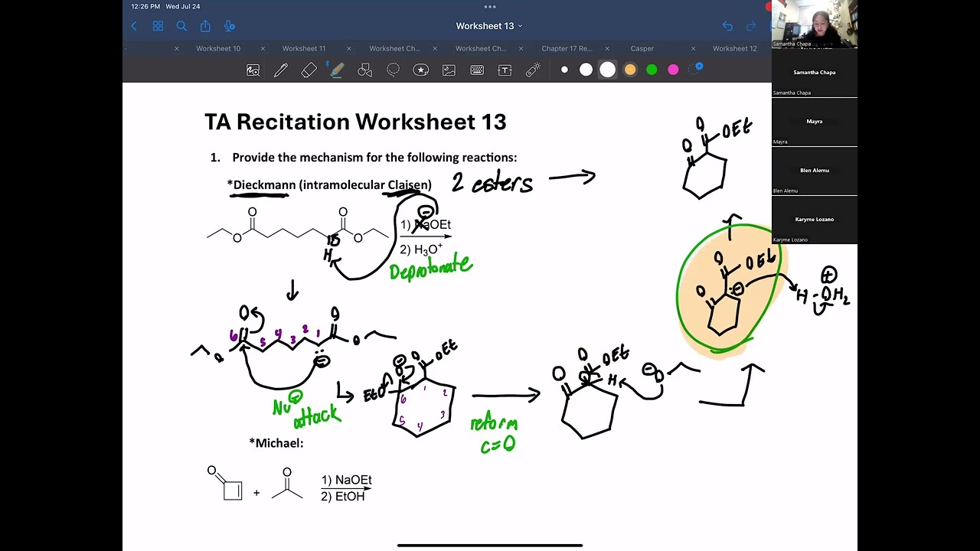
Task: Open the page thumbnails grid view
Action: (158, 26)
